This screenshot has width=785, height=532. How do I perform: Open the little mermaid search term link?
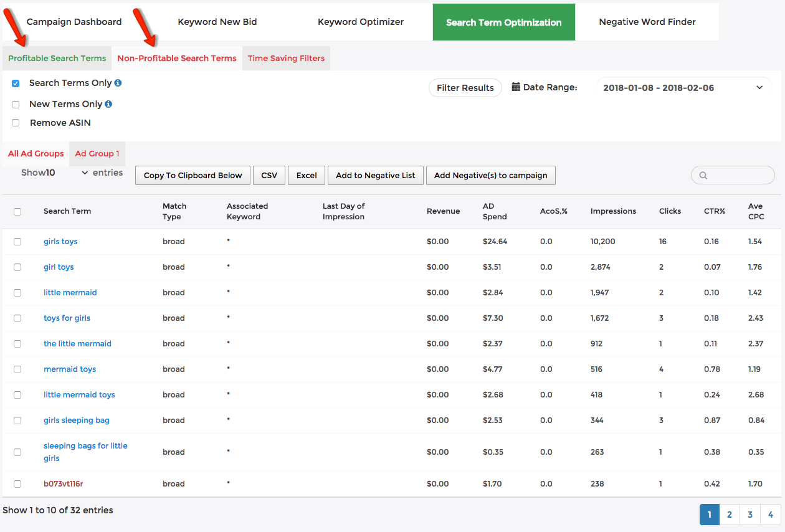[70, 292]
